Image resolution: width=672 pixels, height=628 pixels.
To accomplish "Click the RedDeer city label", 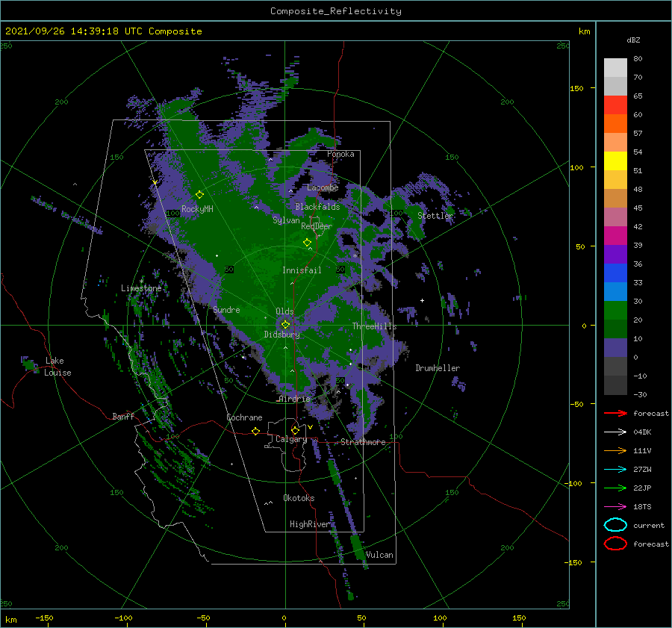I will pos(317,226).
